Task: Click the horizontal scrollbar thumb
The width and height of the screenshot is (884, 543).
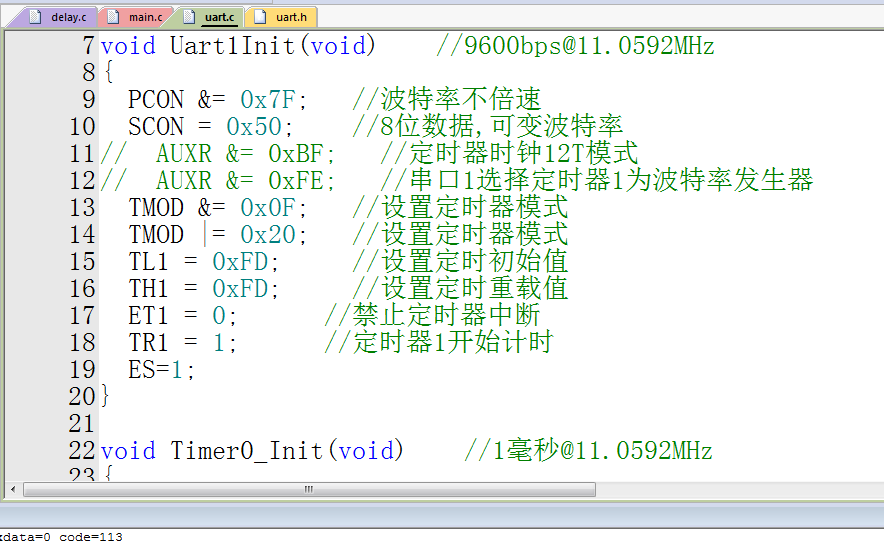Action: 309,489
